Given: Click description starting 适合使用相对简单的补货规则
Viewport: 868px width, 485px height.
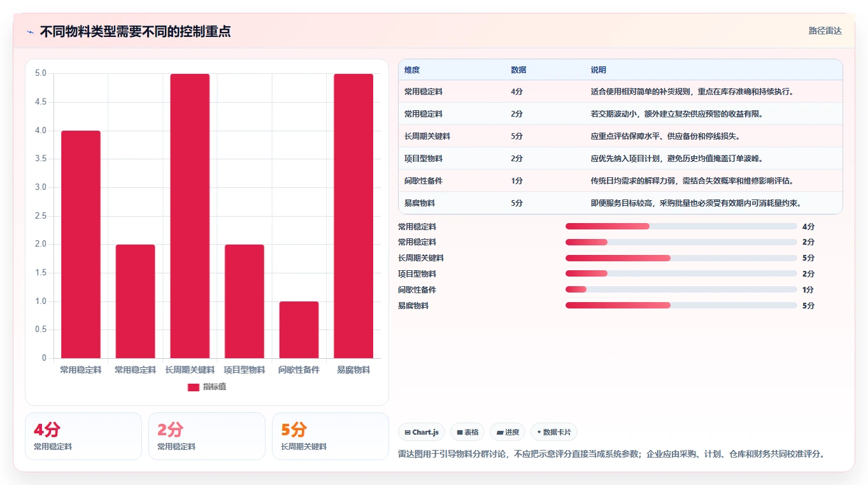Looking at the screenshot, I should [x=692, y=92].
